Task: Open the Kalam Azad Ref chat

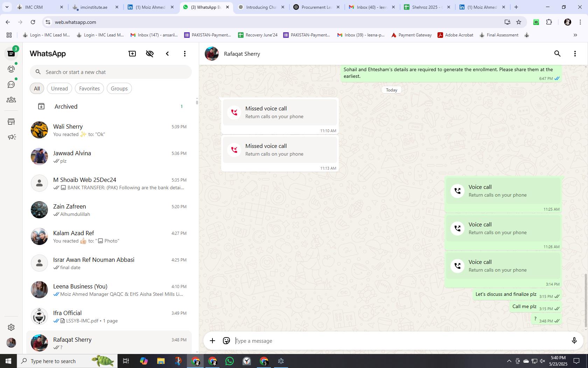Action: click(x=109, y=237)
